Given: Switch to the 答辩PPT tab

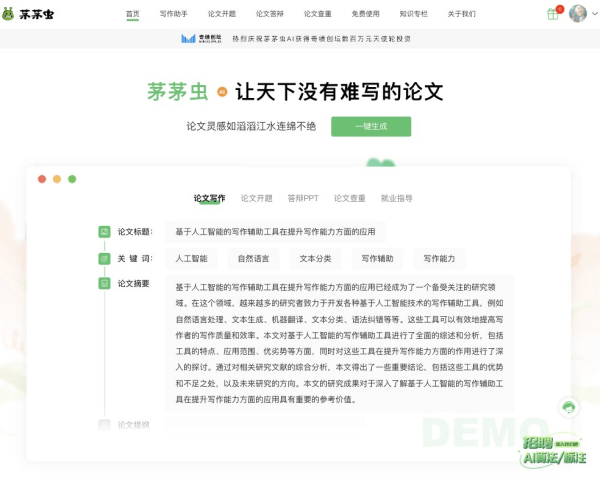Looking at the screenshot, I should [x=303, y=198].
